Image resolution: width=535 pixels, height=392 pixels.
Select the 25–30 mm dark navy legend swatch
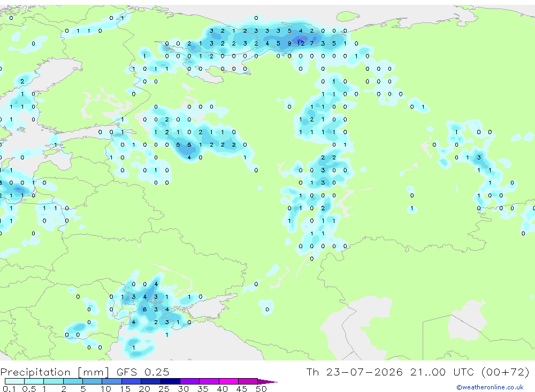tap(170, 381)
